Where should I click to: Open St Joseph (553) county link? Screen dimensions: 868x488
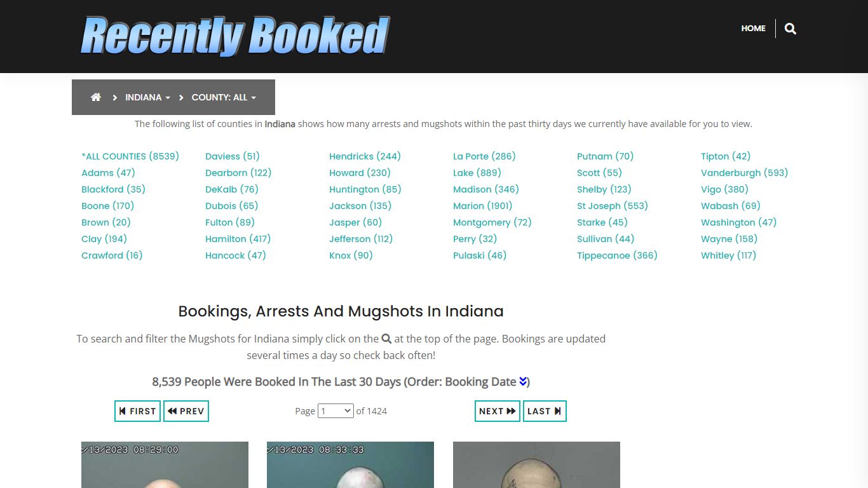613,206
